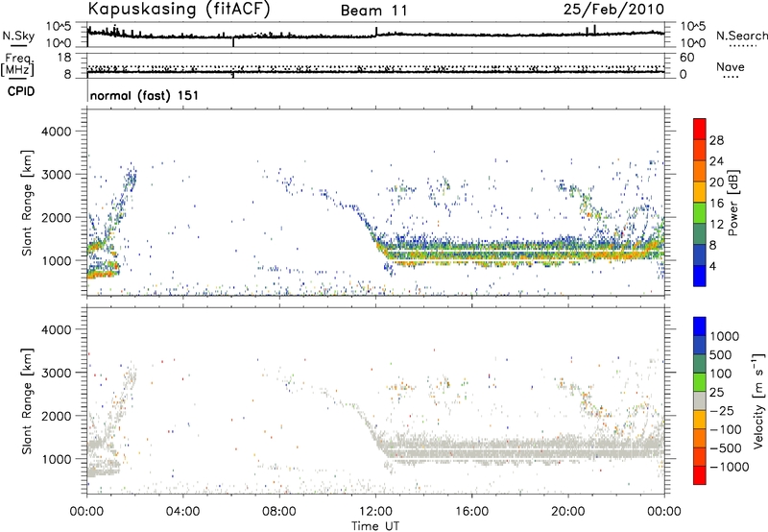Click the 12 tick label on Power scale
768x532 pixels.
pyautogui.click(x=716, y=225)
